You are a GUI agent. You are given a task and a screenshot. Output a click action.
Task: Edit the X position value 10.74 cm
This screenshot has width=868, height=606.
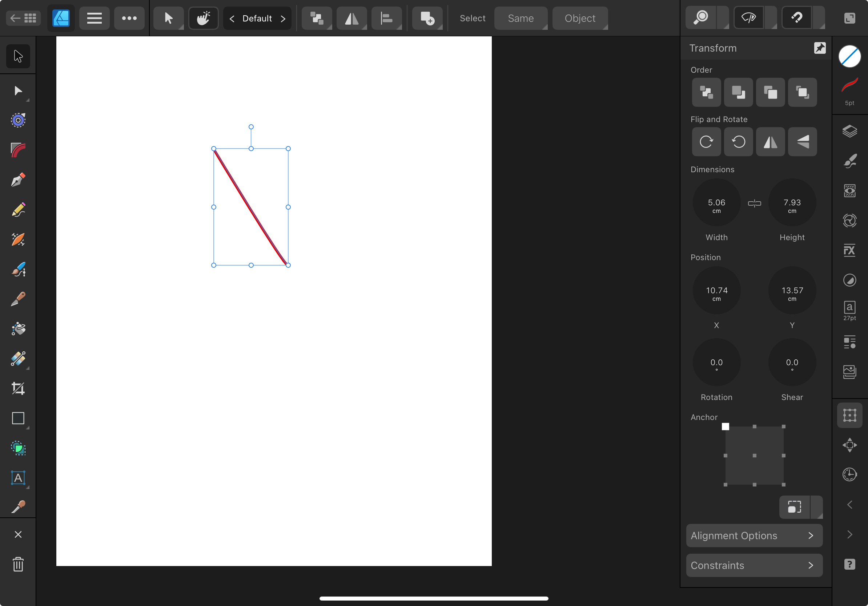(716, 291)
